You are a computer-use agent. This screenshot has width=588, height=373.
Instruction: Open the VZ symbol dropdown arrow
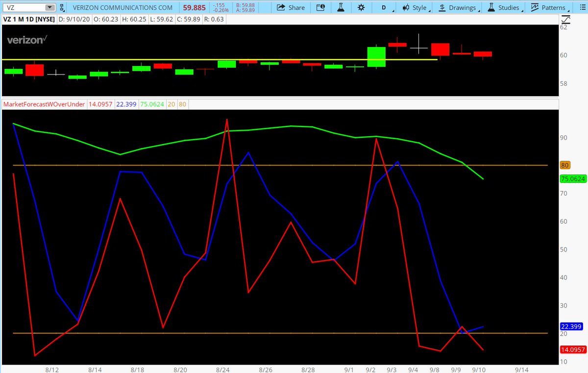[x=49, y=7]
